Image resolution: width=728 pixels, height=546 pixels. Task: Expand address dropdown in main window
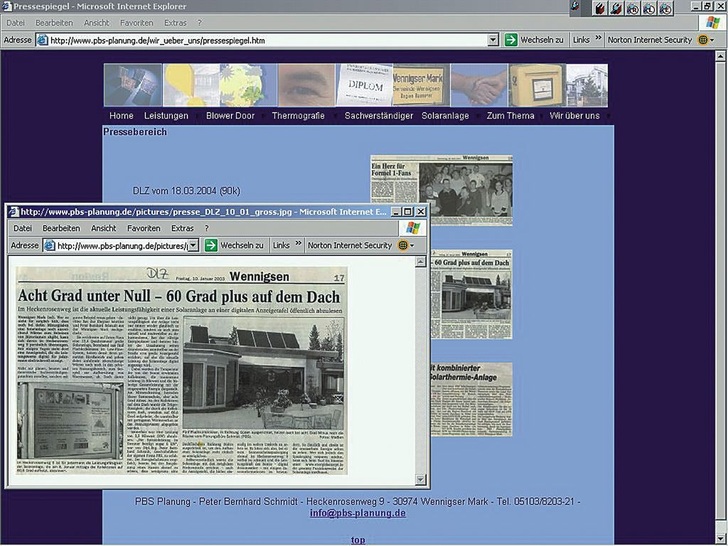tap(494, 40)
